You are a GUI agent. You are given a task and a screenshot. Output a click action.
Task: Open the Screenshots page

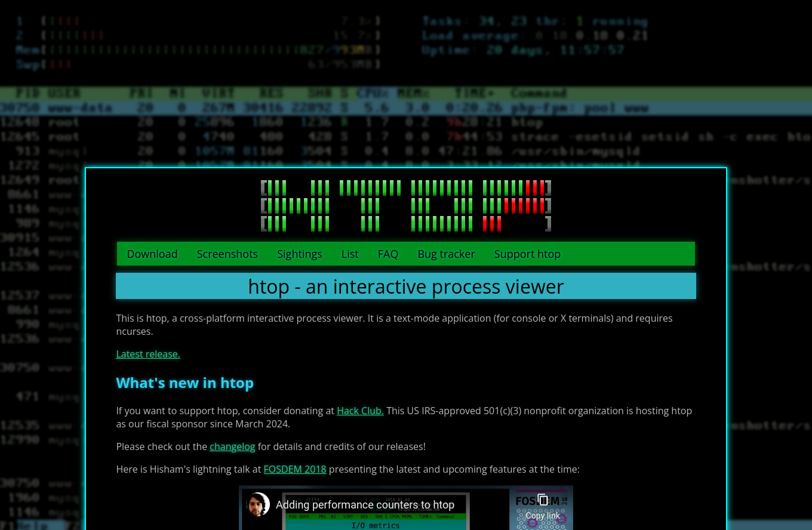[227, 254]
